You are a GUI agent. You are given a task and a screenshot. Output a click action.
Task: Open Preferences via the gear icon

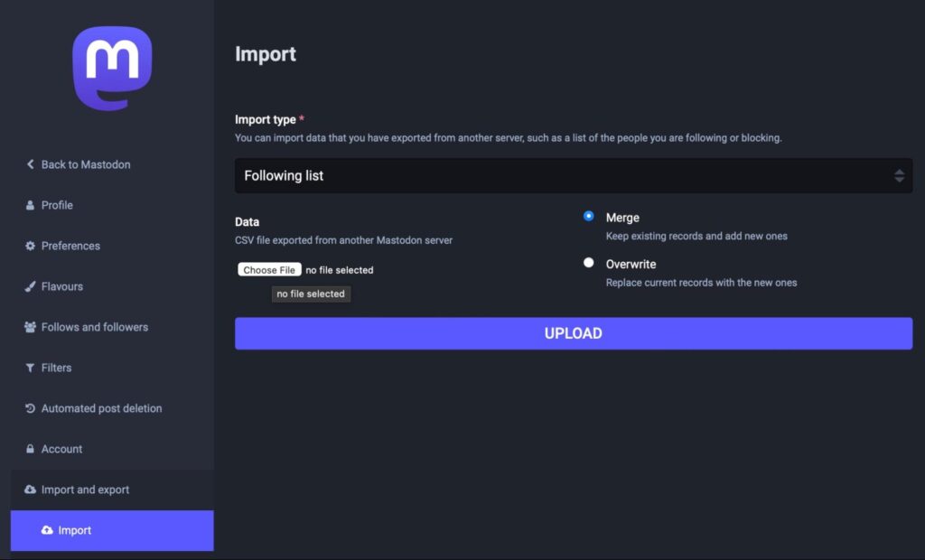coord(30,246)
